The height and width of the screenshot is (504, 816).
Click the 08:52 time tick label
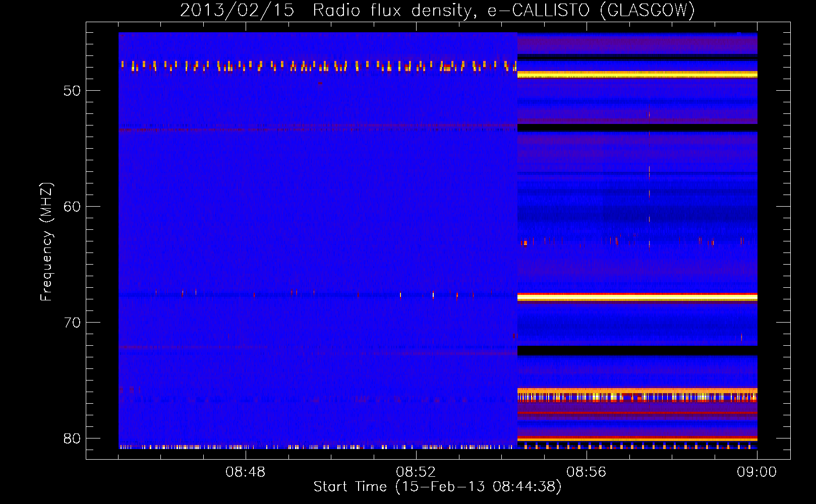click(416, 472)
